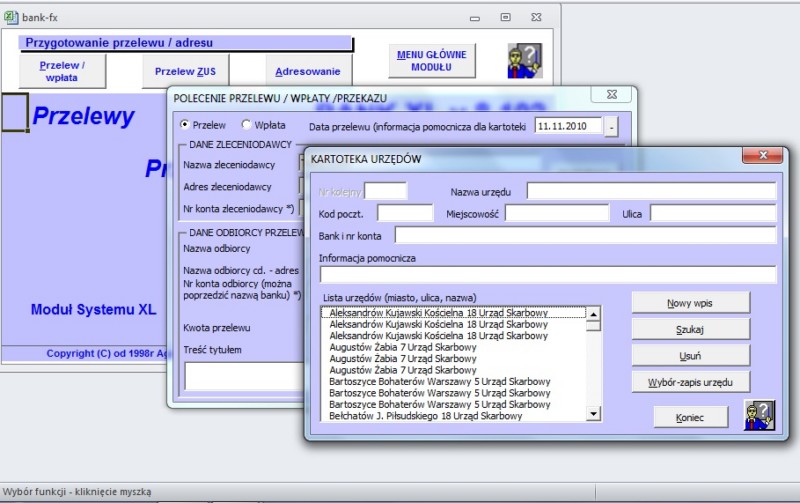Select the Wpłata radio button
Screen dimensions: 800x503
tap(246, 125)
